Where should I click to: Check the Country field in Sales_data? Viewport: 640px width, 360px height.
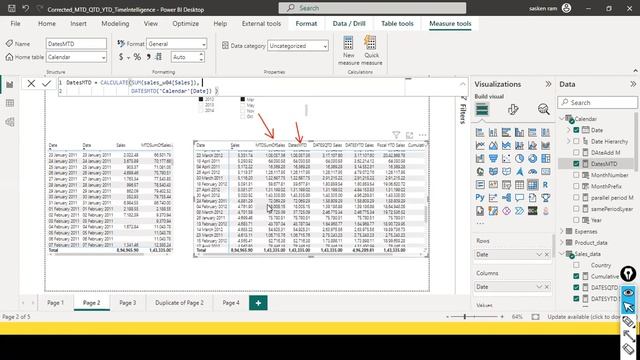(576, 265)
